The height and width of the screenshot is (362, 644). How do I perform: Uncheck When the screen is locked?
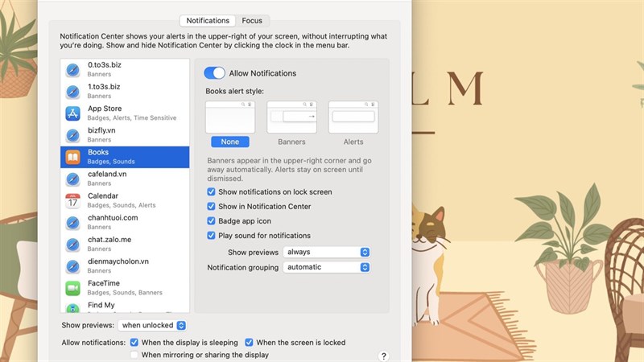[x=249, y=343]
